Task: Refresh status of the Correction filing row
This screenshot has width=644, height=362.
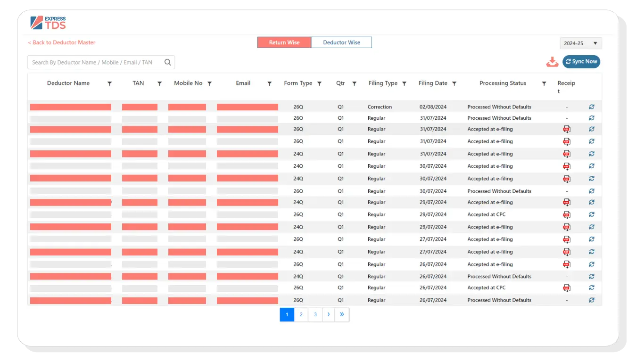Action: [x=592, y=107]
